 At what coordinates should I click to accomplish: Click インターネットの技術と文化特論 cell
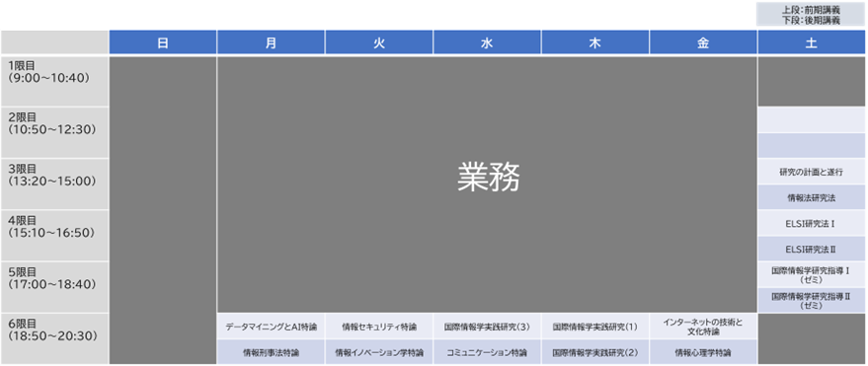[x=703, y=327]
